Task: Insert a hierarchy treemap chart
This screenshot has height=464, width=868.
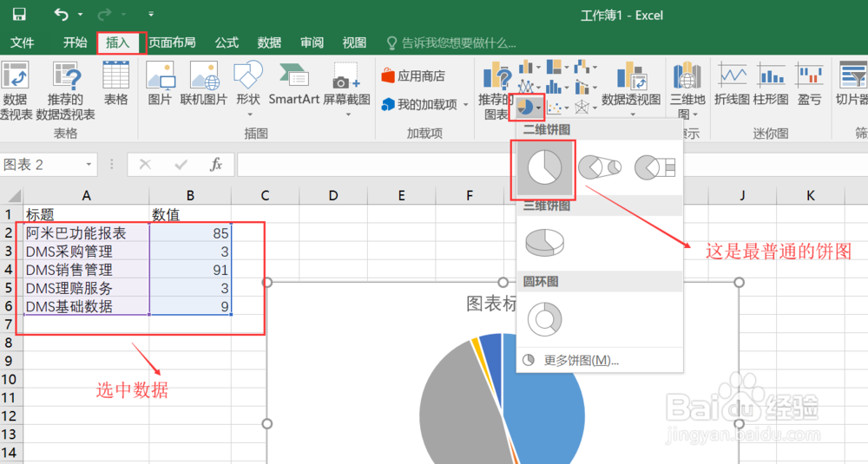Action: [554, 67]
